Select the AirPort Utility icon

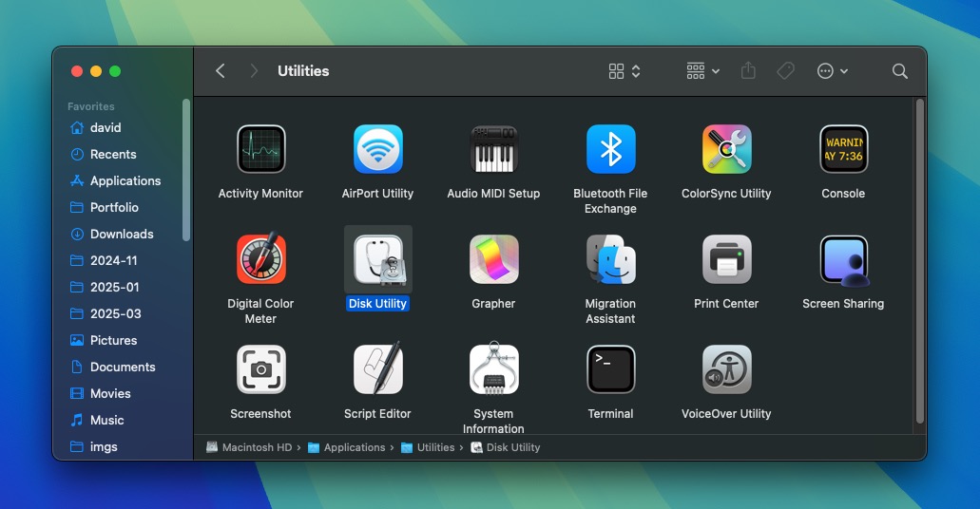point(377,149)
